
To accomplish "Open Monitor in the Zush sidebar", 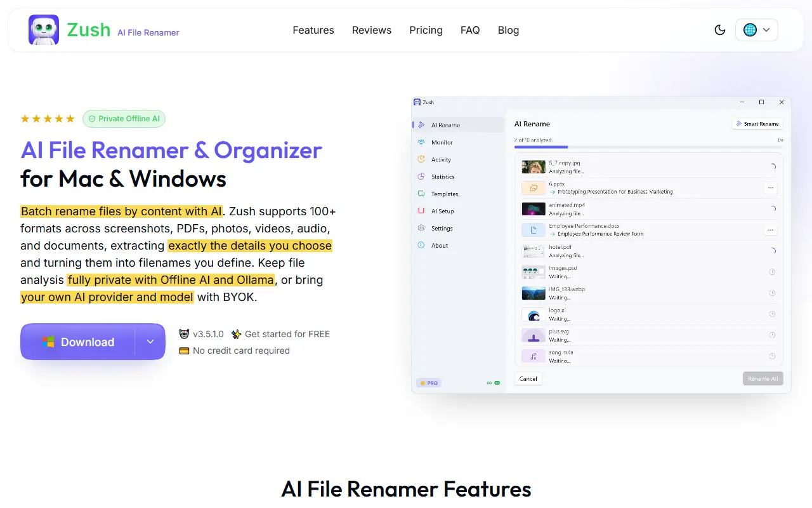I will click(459, 142).
